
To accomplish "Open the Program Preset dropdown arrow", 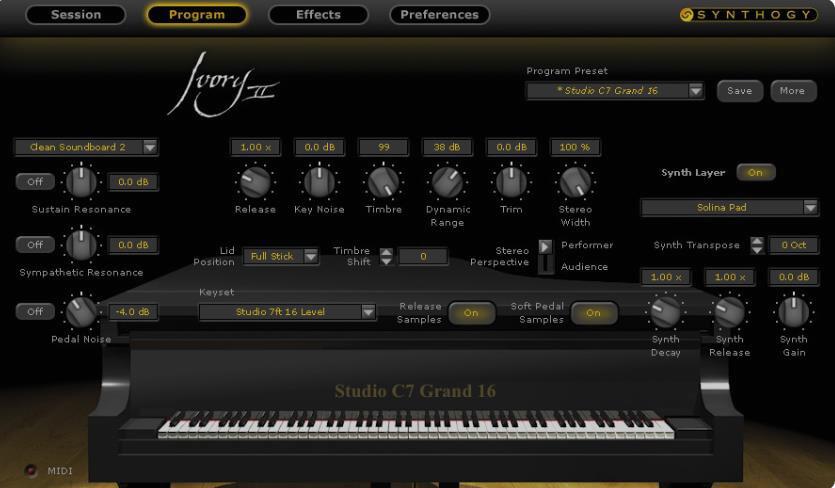I will point(695,91).
